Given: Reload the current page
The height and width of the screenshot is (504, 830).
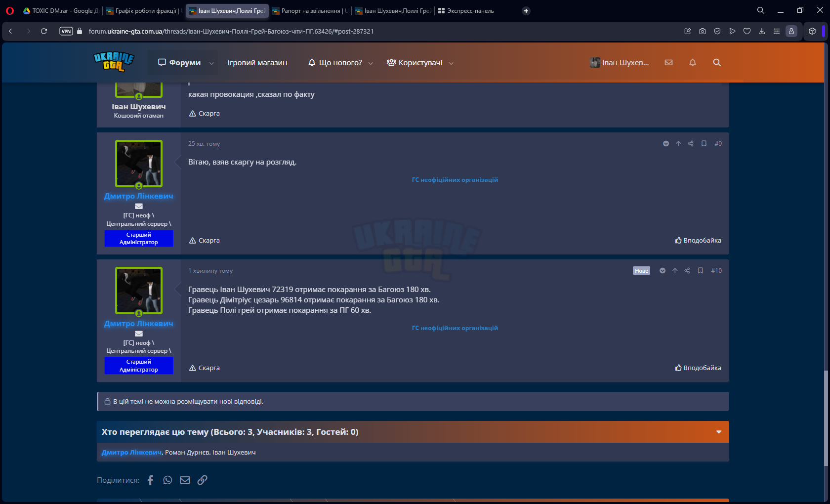Looking at the screenshot, I should [x=44, y=31].
